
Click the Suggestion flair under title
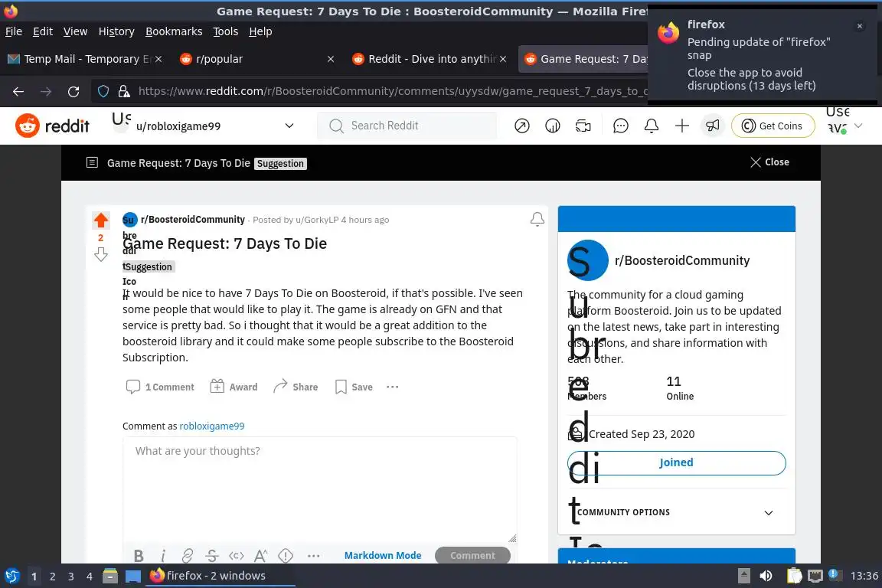pyautogui.click(x=149, y=266)
